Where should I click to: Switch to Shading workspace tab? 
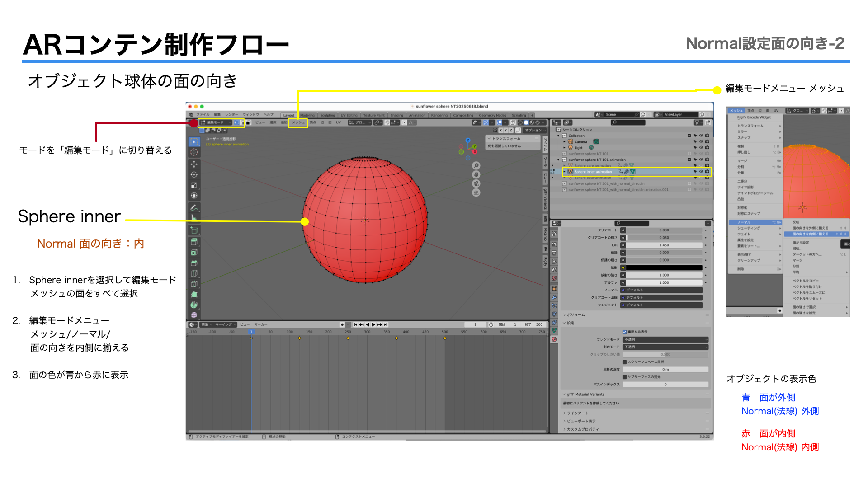396,115
